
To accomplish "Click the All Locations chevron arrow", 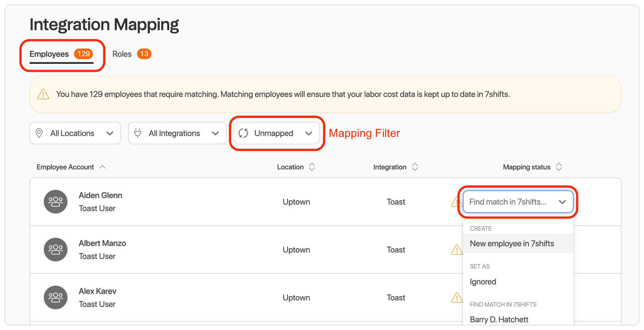I will [x=110, y=133].
